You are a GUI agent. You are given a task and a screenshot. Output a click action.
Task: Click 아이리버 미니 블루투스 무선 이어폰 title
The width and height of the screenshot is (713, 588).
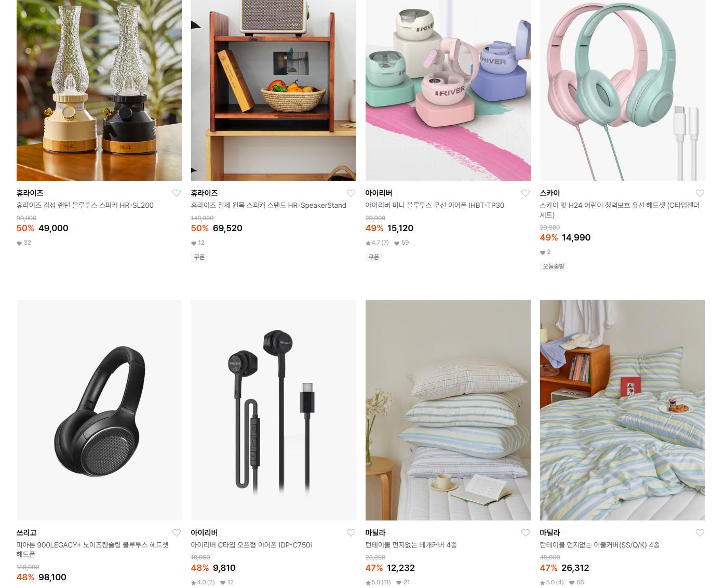tap(435, 205)
